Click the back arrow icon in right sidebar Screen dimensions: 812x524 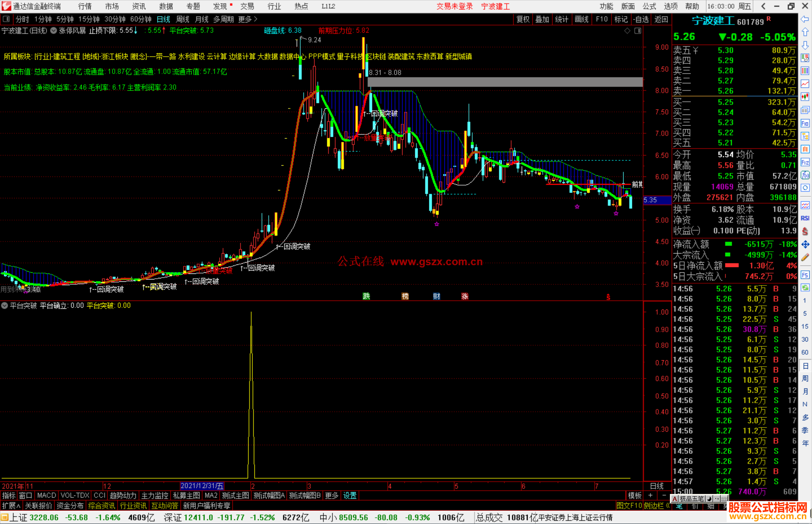tap(805, 19)
